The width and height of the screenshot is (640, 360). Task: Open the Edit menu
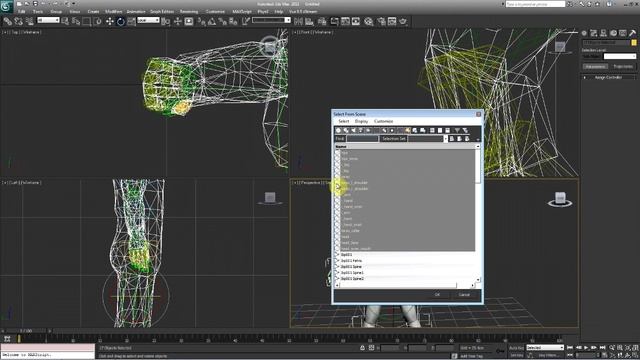[21, 11]
